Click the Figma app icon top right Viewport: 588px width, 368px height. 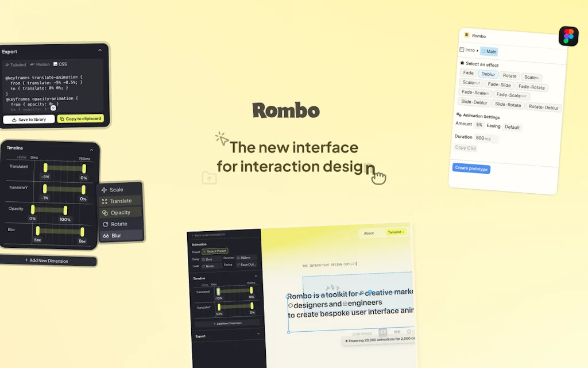pos(568,37)
